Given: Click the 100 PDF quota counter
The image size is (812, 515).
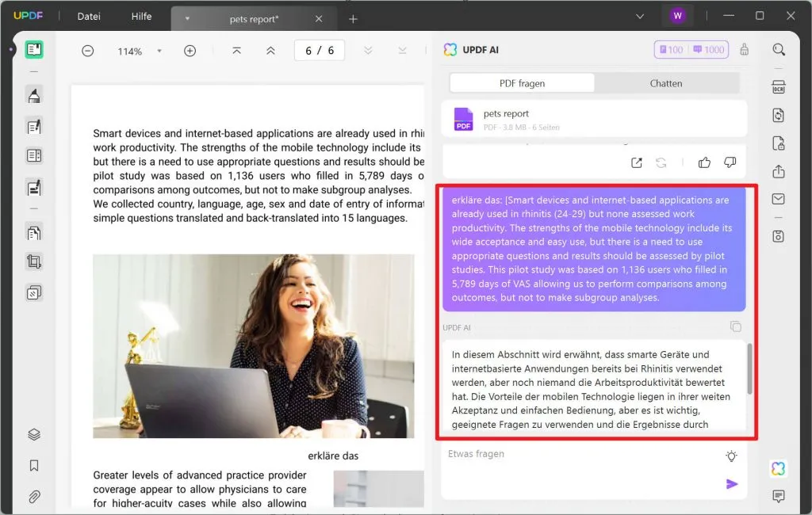Looking at the screenshot, I should point(671,50).
